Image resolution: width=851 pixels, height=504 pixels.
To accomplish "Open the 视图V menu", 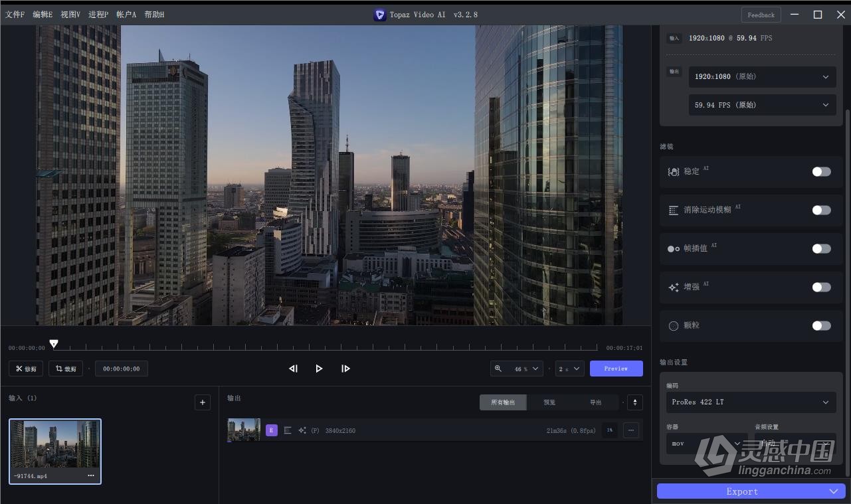I will tap(70, 15).
